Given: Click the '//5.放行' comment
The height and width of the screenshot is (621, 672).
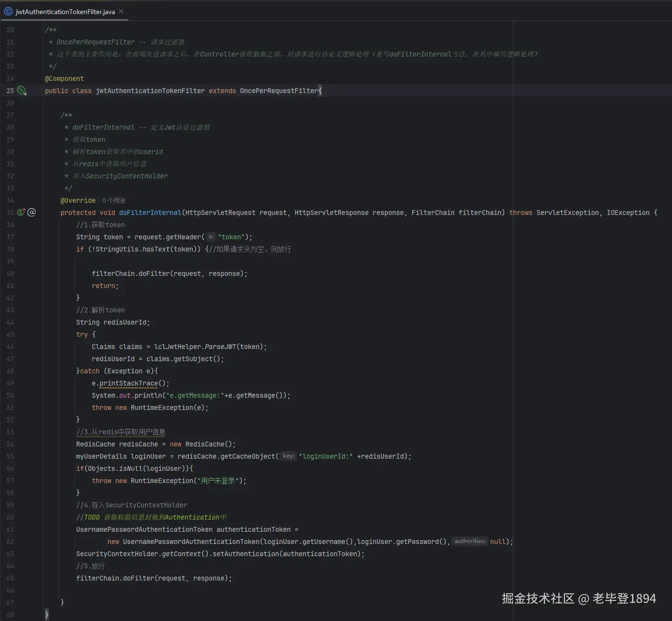Looking at the screenshot, I should point(91,566).
